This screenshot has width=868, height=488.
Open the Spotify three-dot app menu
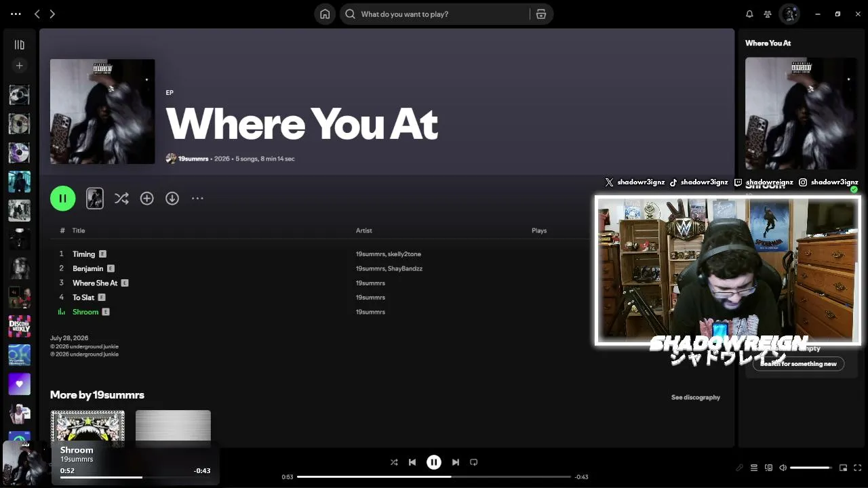(x=16, y=14)
